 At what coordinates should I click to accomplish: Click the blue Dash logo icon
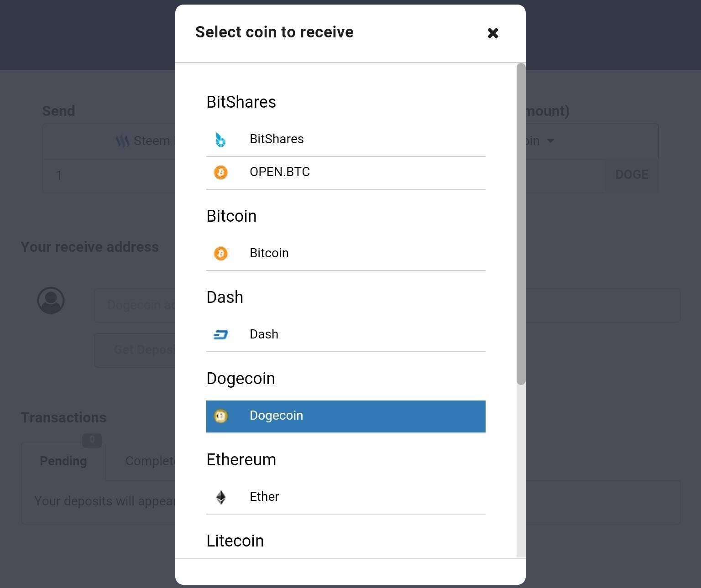pyautogui.click(x=221, y=335)
